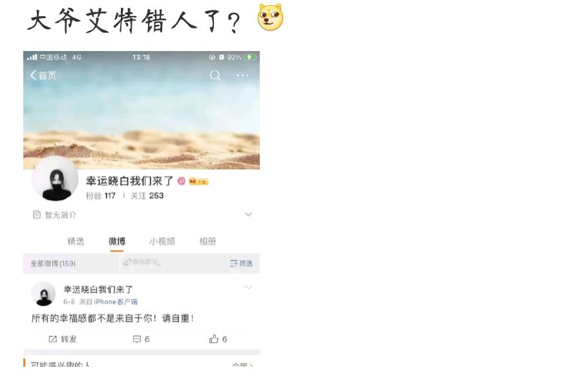Click the iPhone客户端 source link
This screenshot has height=372, width=588.
(116, 302)
